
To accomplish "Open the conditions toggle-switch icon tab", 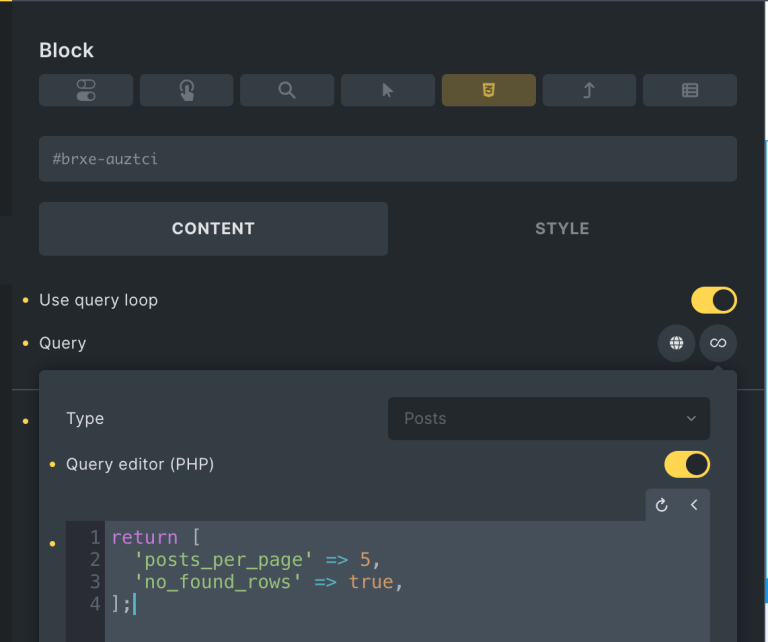I will click(86, 90).
